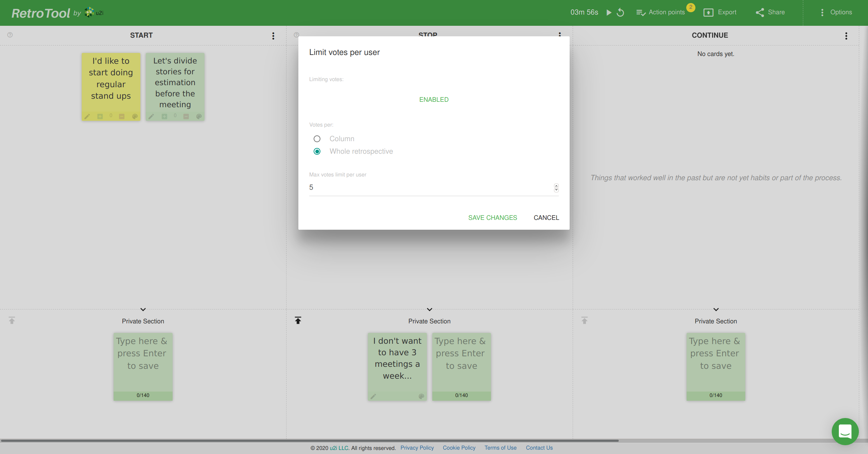Select the Column votes radio button
Viewport: 868px width, 454px height.
tap(317, 139)
